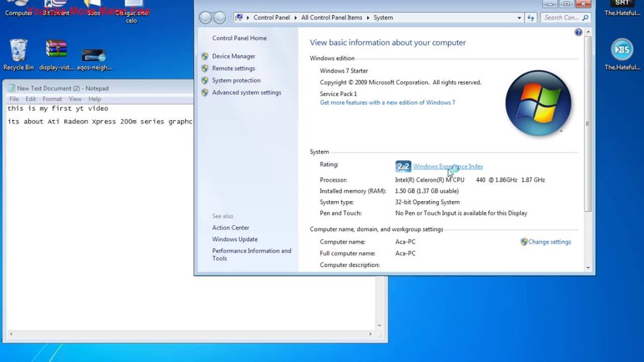This screenshot has height=362, width=644.
Task: Go forward in Control Panel window
Action: pyautogui.click(x=219, y=18)
